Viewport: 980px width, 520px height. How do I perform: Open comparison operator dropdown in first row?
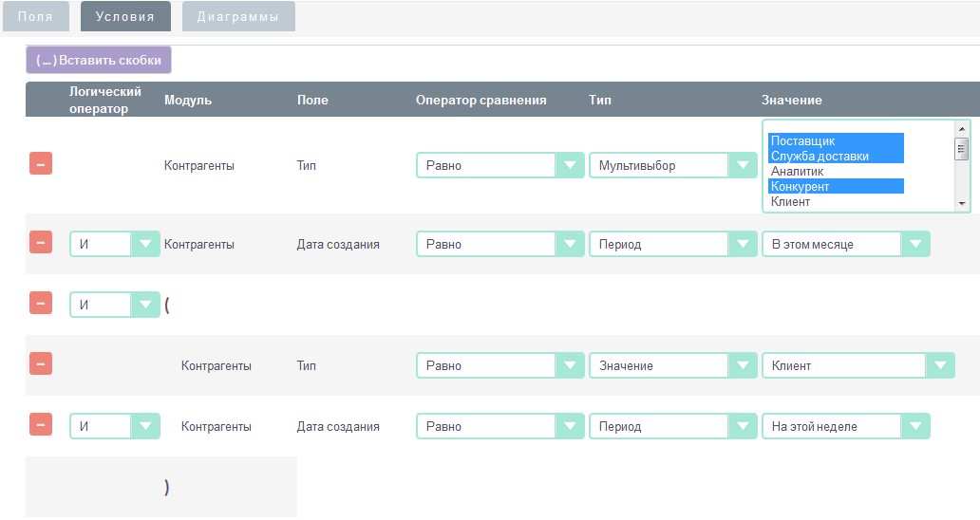(x=499, y=166)
